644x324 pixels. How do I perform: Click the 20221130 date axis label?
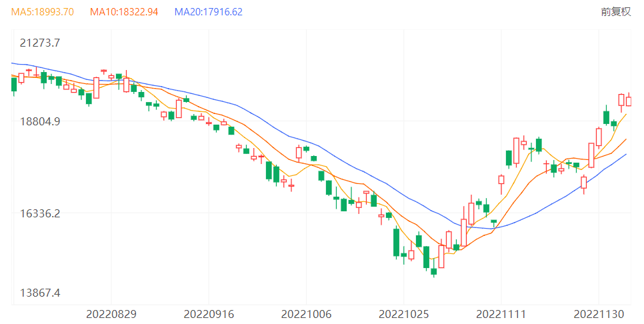coord(599,315)
